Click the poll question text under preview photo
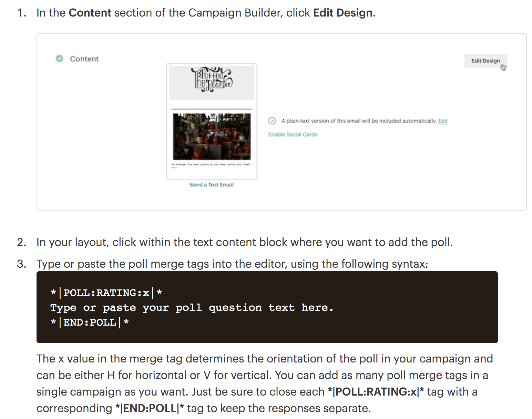Screen dimensions: 532x419 coord(211,165)
